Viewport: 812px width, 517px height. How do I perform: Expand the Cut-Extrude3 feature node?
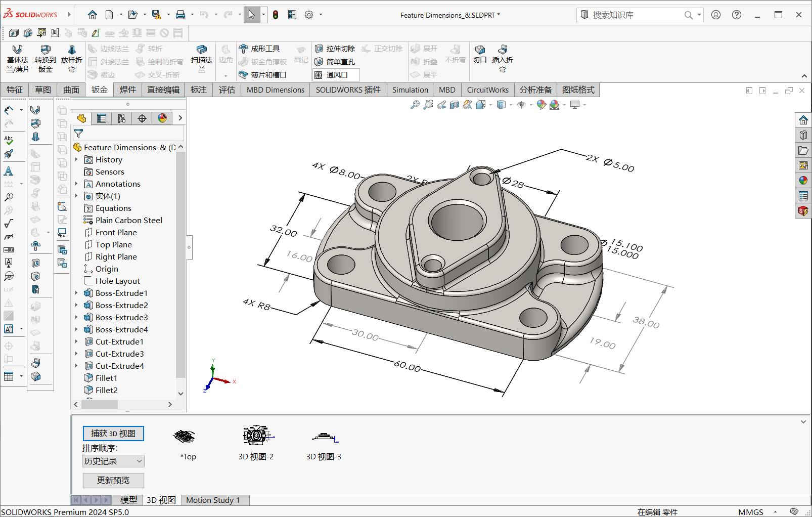coord(77,354)
